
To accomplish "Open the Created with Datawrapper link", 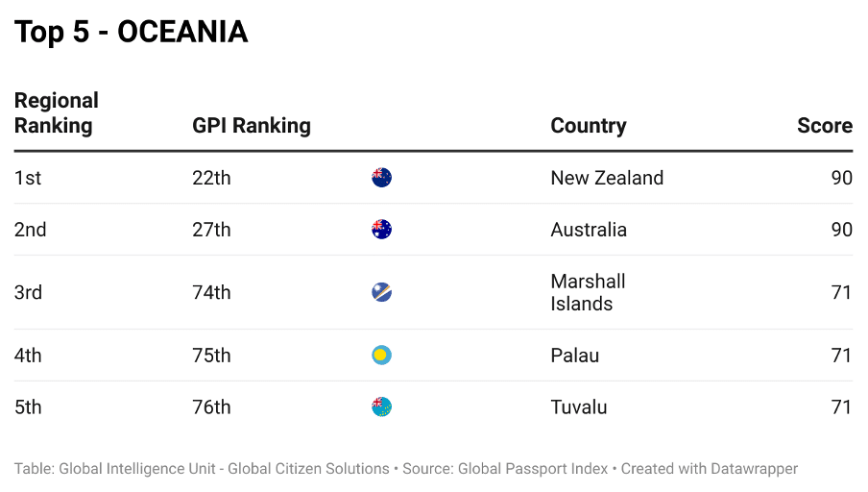I will [710, 469].
